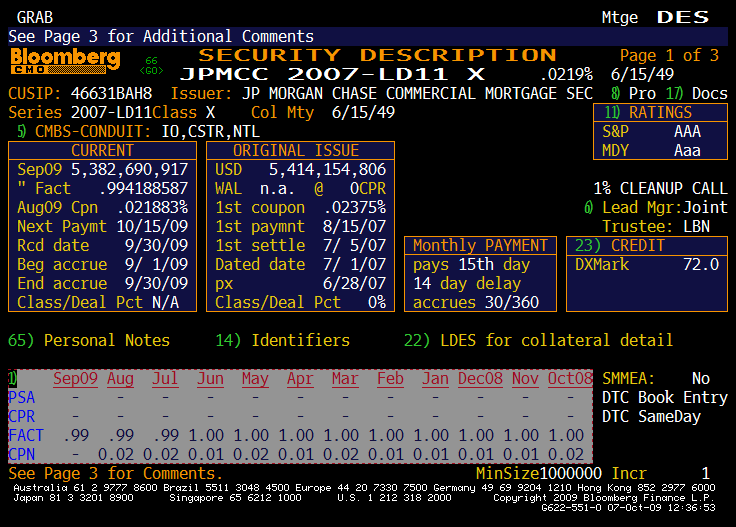
Task: Click the Trustee value LBN
Action: [x=696, y=226]
